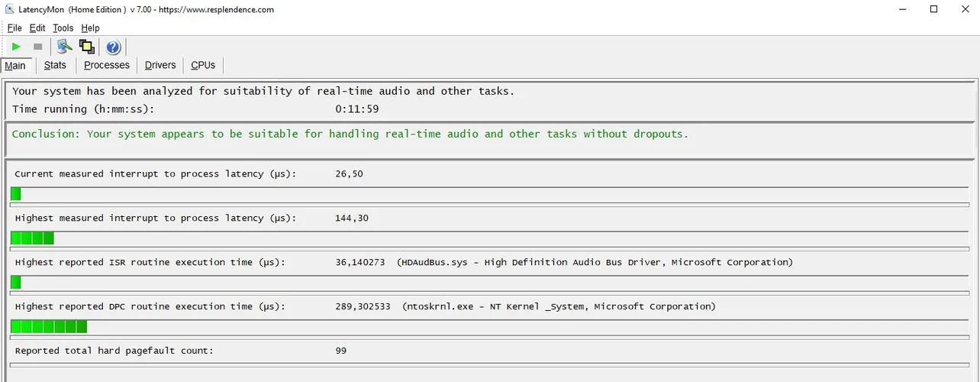Screen dimensions: 980x382
Task: Start monitoring with the green play button
Action: coord(16,47)
